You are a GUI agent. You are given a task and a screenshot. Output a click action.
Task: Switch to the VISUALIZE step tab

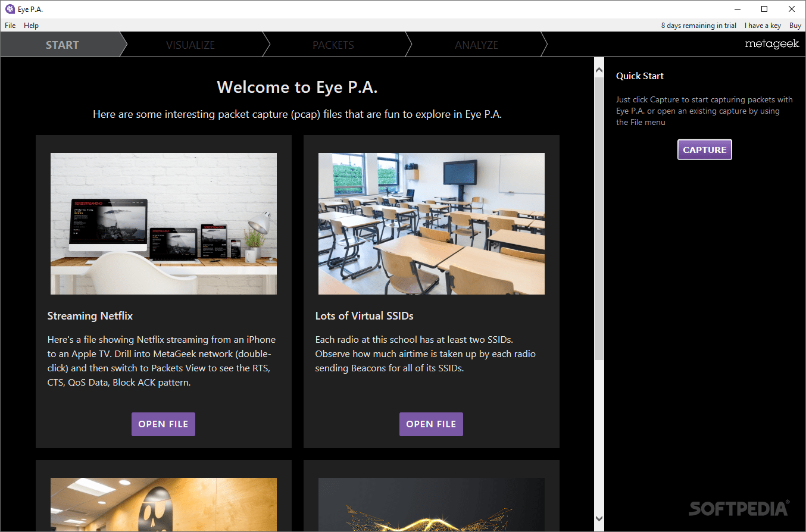[190, 45]
